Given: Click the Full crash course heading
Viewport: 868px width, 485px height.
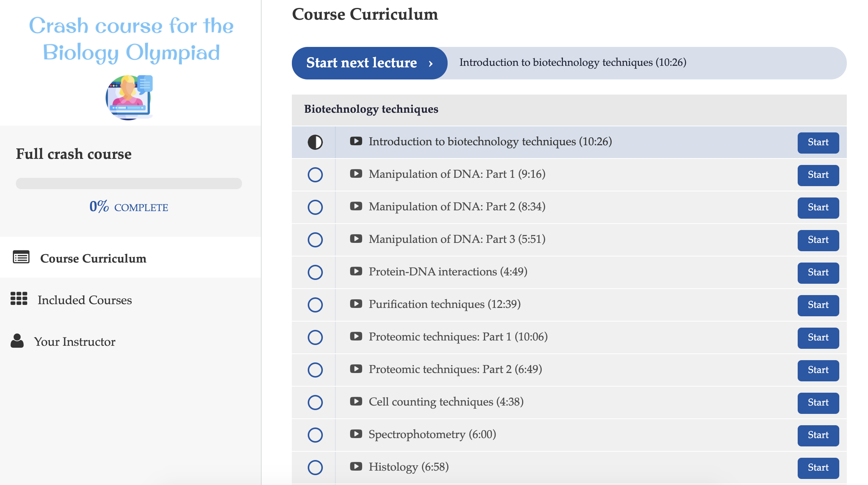Looking at the screenshot, I should click(x=74, y=154).
